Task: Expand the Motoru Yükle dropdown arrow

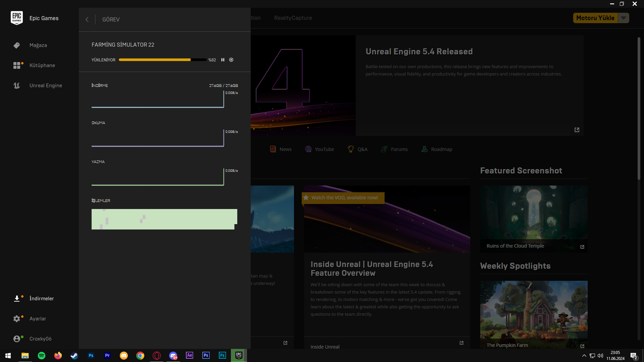Action: 624,18
